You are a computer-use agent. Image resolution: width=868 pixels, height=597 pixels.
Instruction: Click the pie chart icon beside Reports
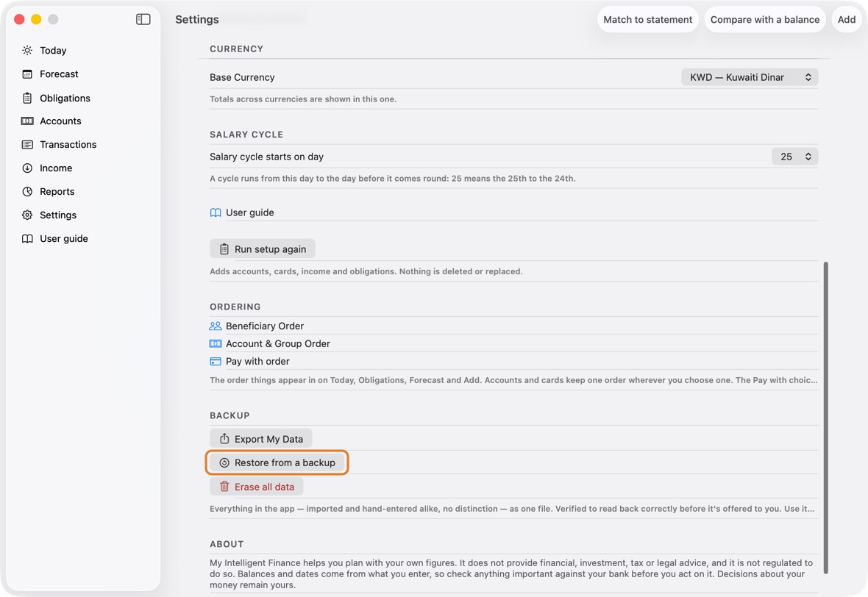(27, 191)
